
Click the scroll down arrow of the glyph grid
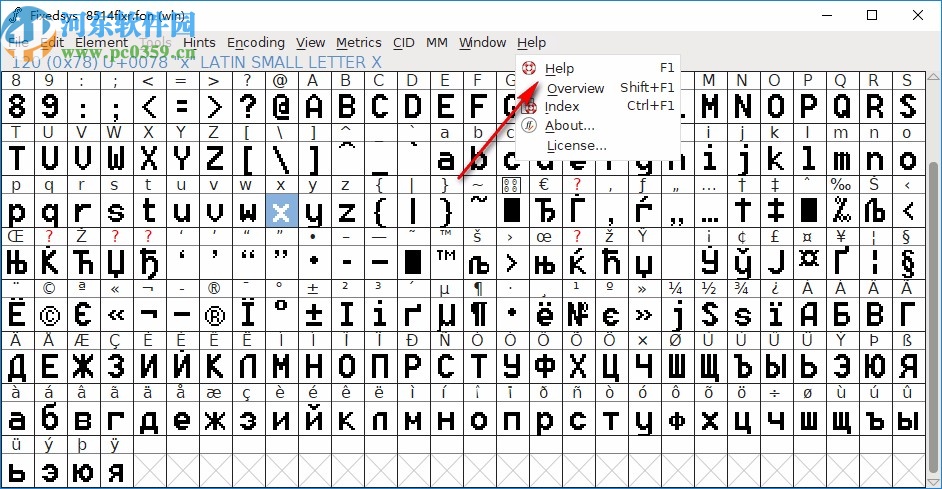(x=933, y=482)
